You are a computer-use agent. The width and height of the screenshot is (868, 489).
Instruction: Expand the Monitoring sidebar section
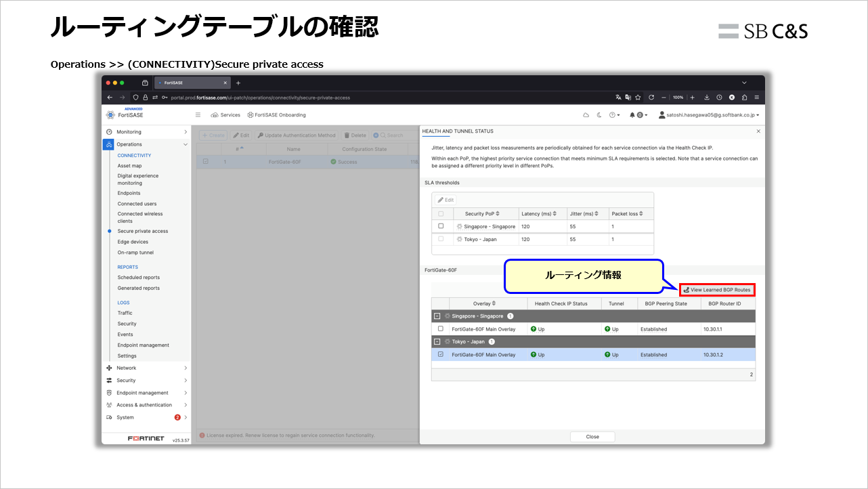(146, 132)
